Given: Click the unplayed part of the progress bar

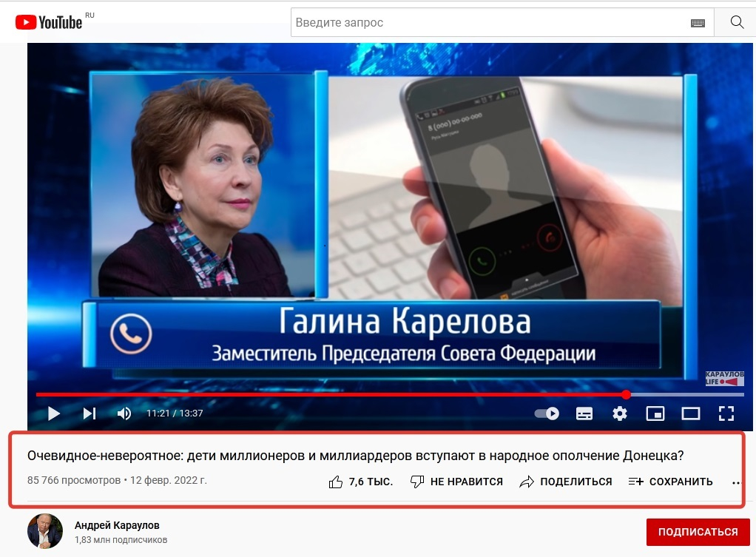Looking at the screenshot, I should point(687,394).
